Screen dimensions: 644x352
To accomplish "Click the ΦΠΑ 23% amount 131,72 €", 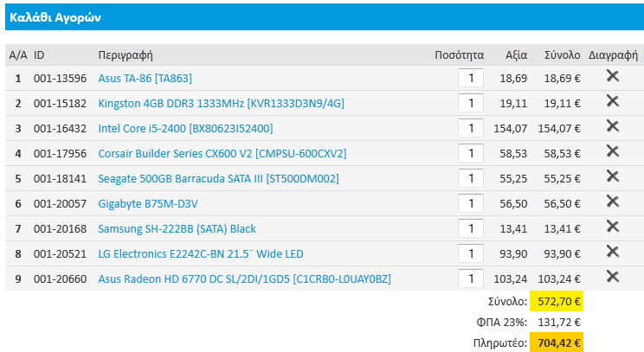I will tap(559, 323).
